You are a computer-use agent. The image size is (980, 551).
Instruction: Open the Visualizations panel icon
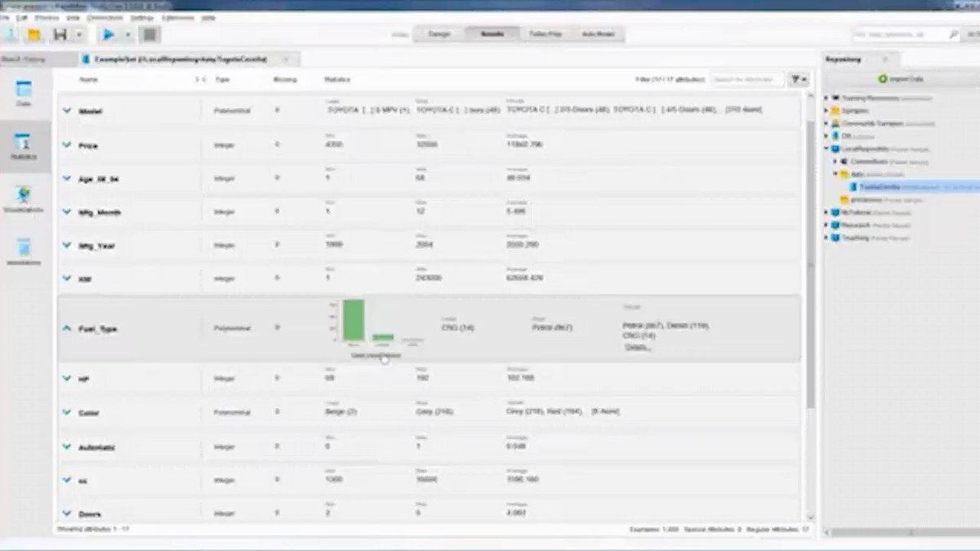point(24,196)
